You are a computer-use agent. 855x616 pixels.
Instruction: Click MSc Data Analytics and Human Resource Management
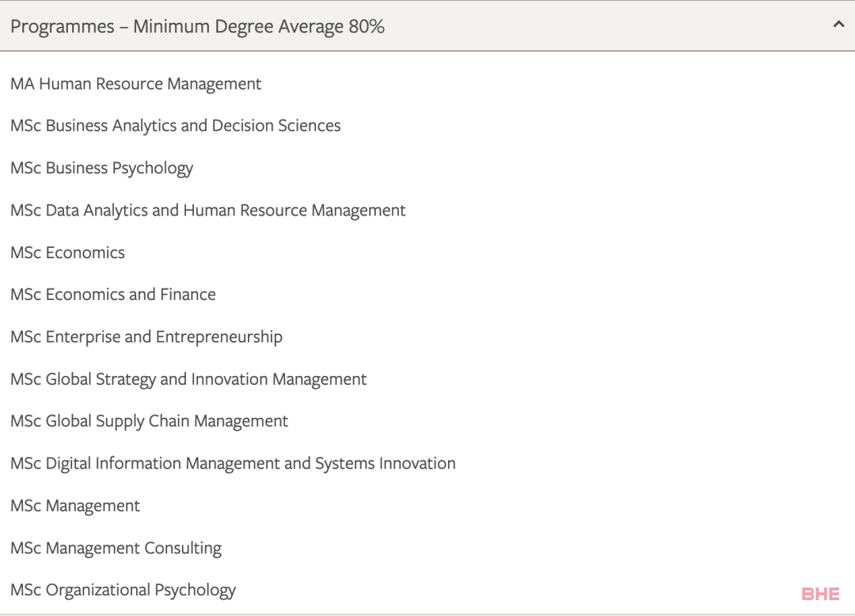click(207, 211)
